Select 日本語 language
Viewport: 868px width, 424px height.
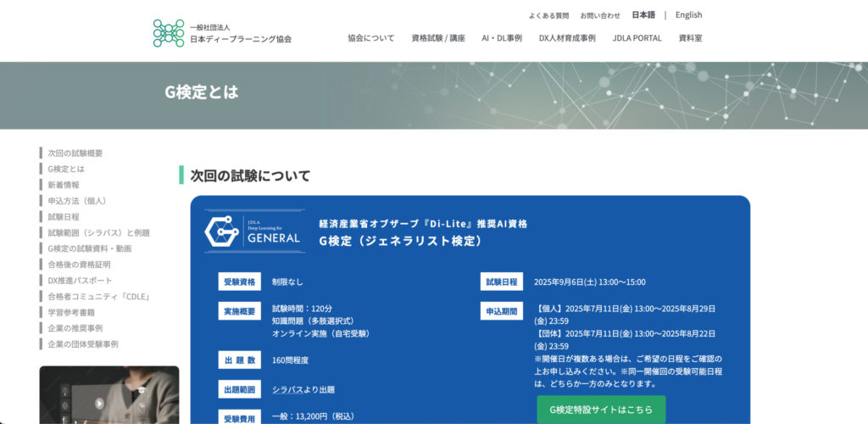[643, 15]
